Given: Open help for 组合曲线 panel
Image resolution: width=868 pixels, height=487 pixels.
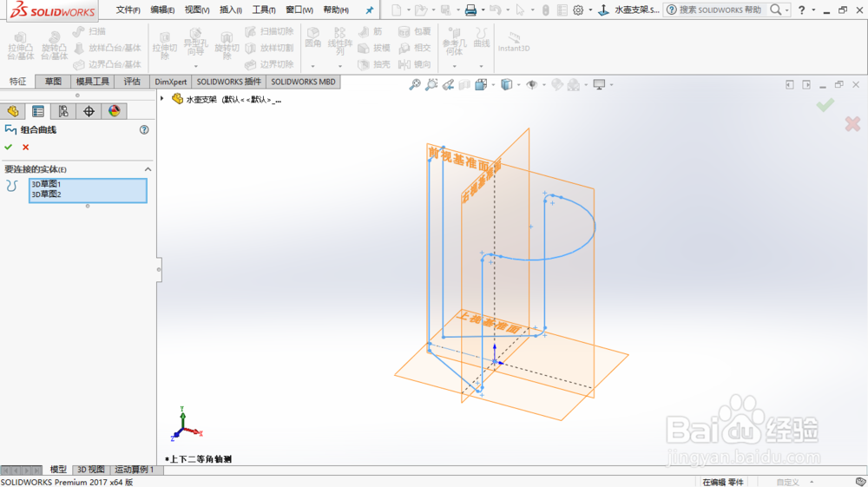Looking at the screenshot, I should point(144,129).
